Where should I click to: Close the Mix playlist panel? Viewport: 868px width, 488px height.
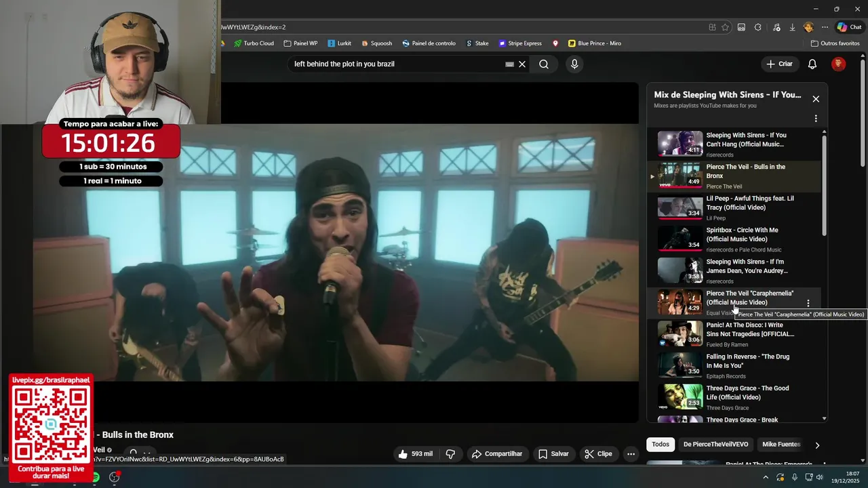[x=816, y=99]
